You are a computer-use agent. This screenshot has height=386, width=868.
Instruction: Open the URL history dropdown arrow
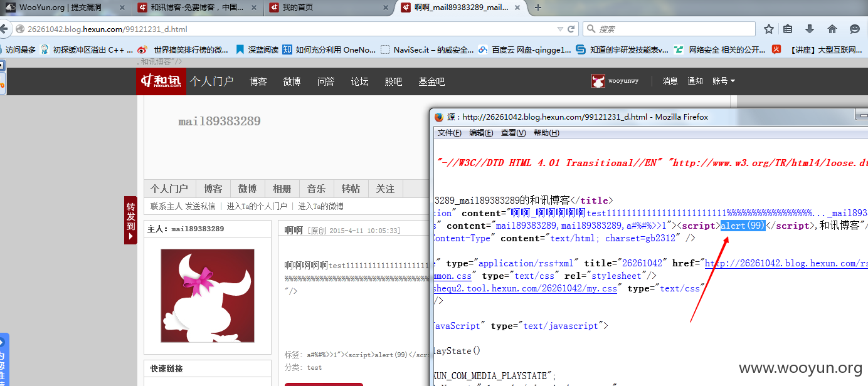coord(560,29)
